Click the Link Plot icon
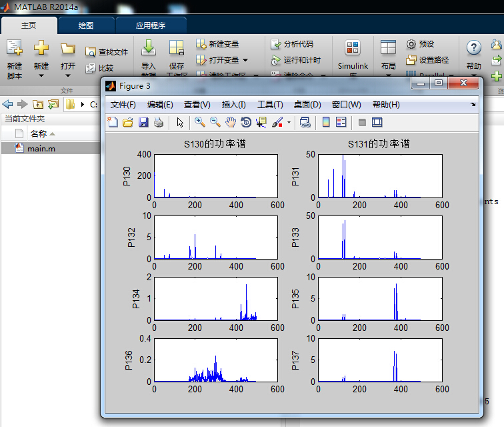This screenshot has width=504, height=427. pyautogui.click(x=305, y=122)
